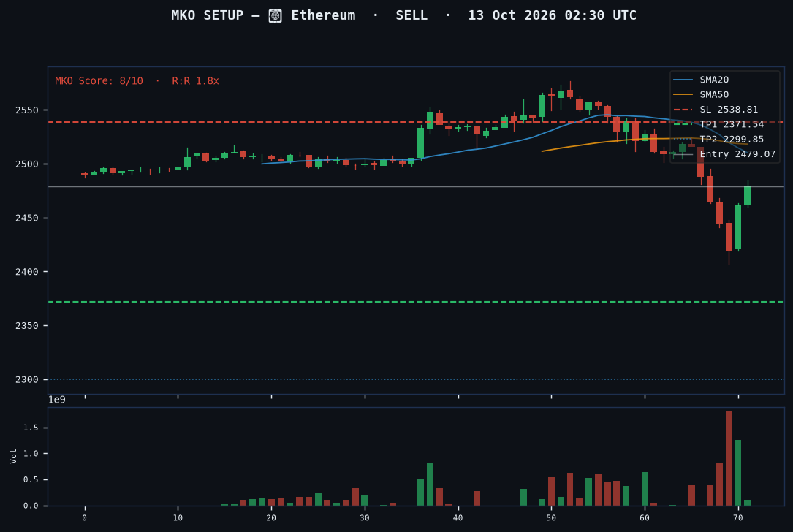Click the 2350 price axis label
This screenshot has width=793, height=532.
point(26,326)
